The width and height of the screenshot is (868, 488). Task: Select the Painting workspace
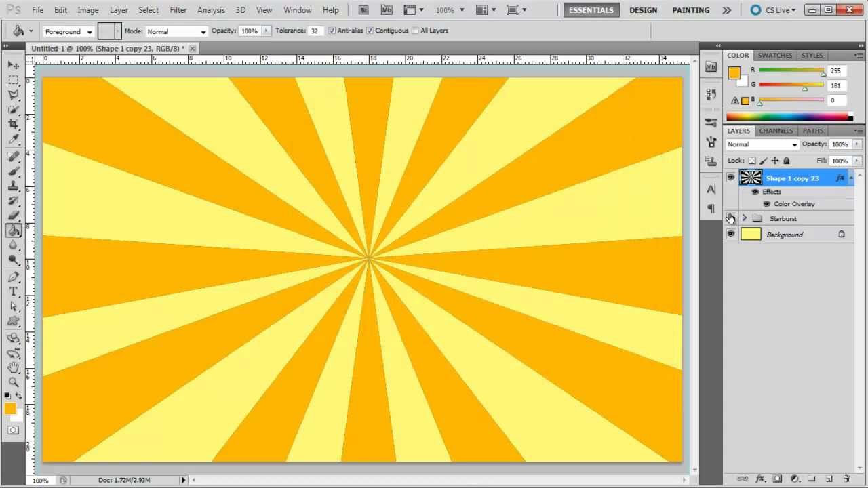tap(690, 10)
